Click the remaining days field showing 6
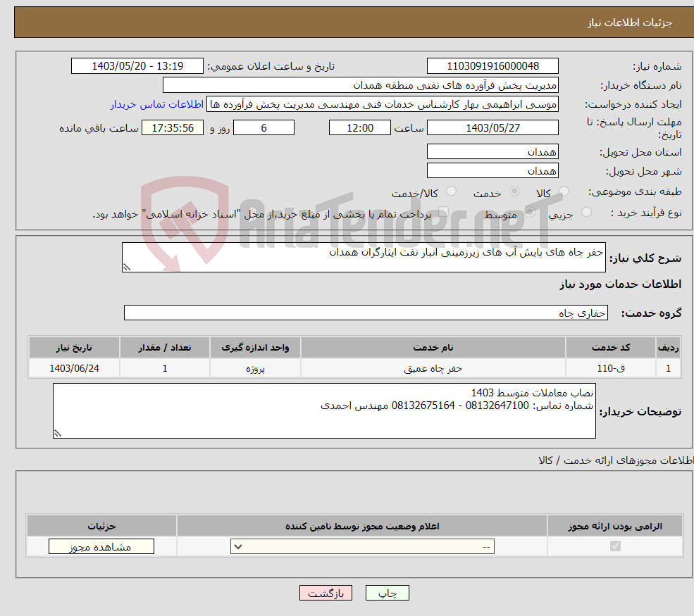Viewport: 694px width, 616px height. click(x=264, y=128)
